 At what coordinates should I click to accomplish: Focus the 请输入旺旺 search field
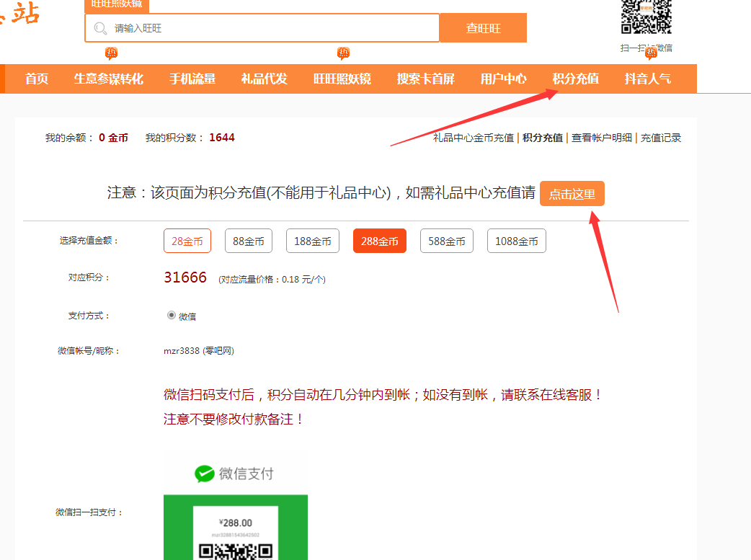[x=262, y=28]
